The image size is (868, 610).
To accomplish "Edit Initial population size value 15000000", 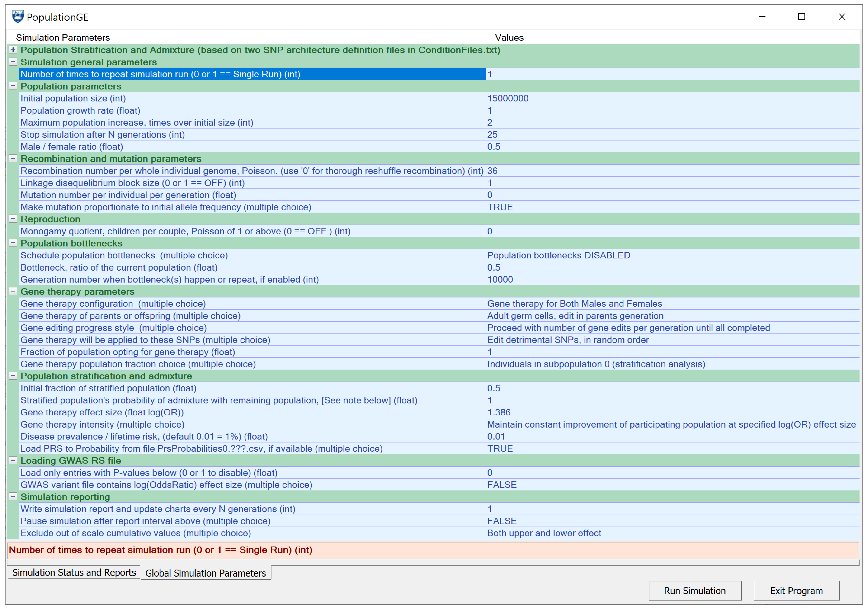I will pyautogui.click(x=673, y=98).
